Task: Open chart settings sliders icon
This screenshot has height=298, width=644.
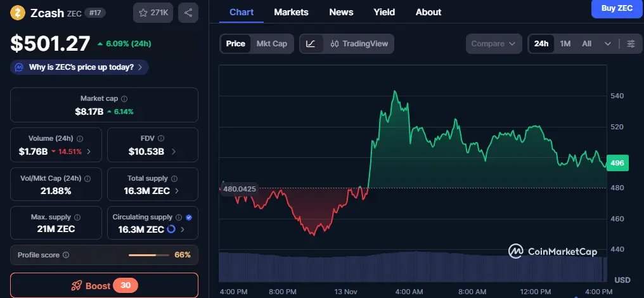Action: [630, 44]
